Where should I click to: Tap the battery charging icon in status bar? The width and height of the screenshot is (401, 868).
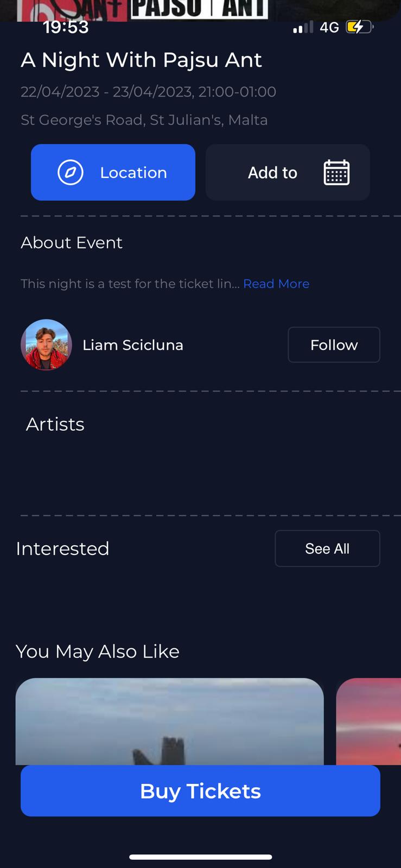(359, 27)
